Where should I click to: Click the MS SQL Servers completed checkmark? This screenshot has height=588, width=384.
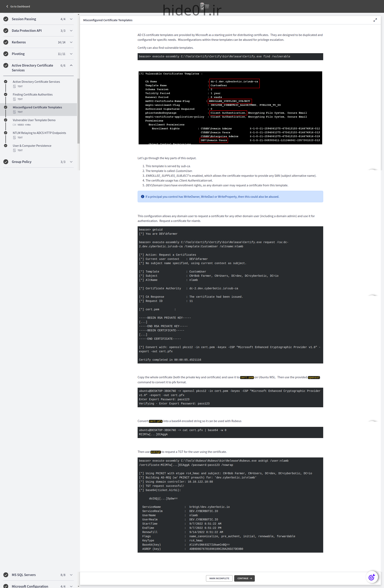[x=6, y=575]
